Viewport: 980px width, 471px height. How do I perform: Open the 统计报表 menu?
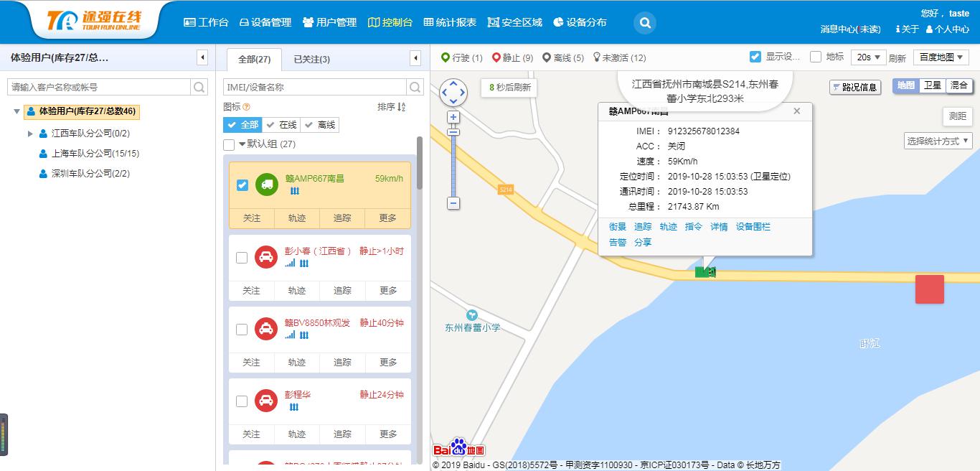tap(450, 22)
